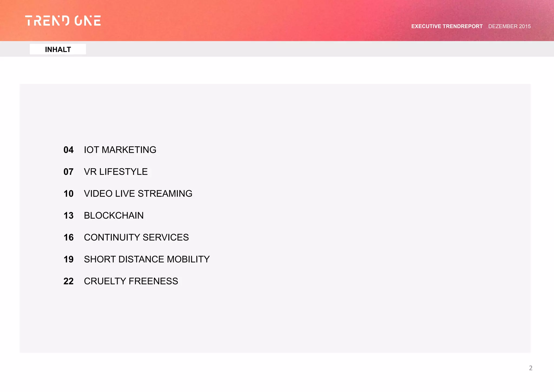
Task: Click page number 19
Action: pyautogui.click(x=68, y=259)
